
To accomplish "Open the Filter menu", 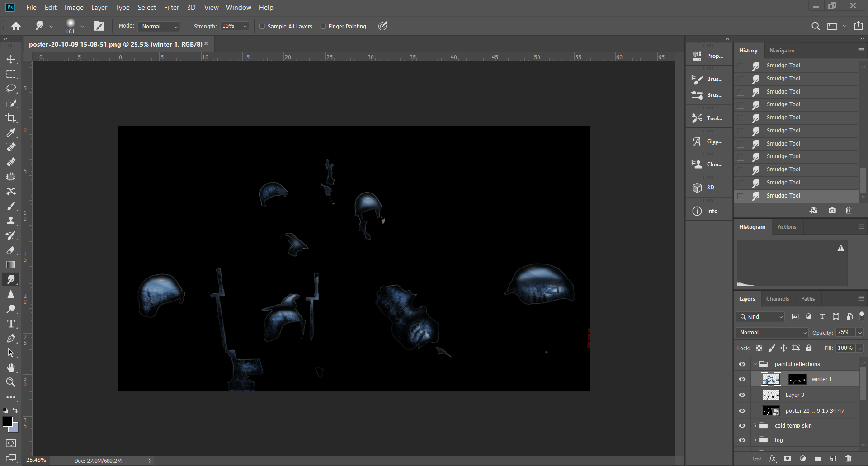I will (171, 8).
